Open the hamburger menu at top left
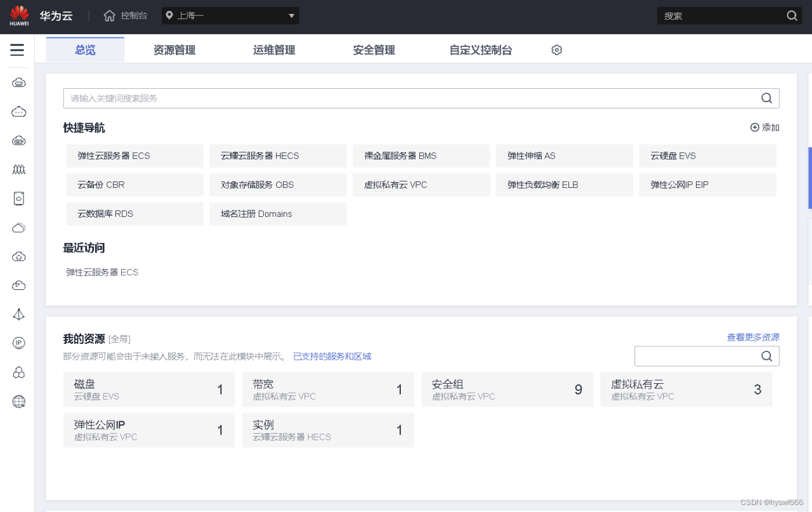 click(17, 49)
